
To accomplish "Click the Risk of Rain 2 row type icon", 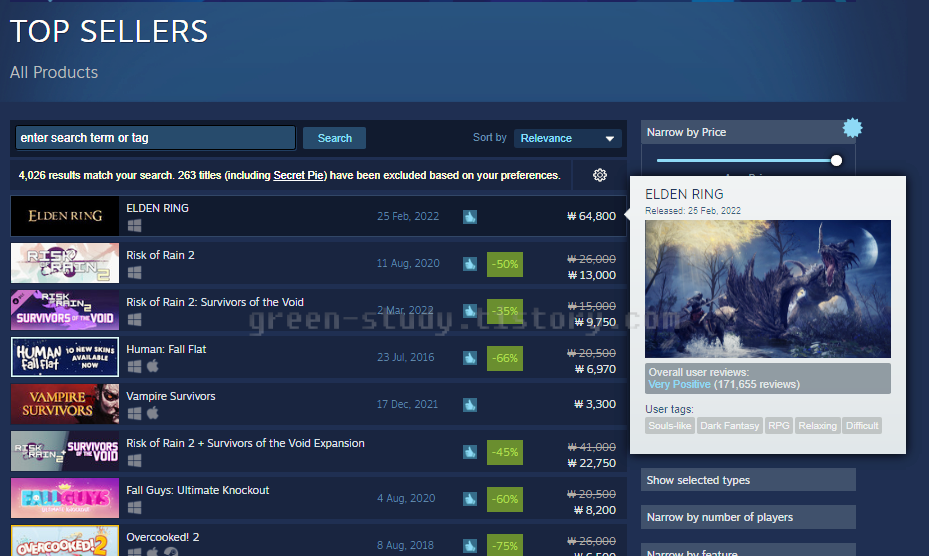I will (470, 264).
